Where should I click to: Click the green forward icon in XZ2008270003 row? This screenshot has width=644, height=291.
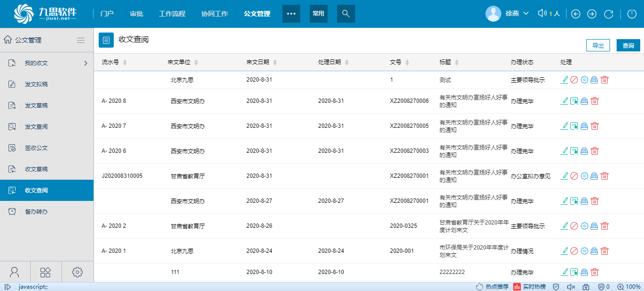click(x=574, y=151)
